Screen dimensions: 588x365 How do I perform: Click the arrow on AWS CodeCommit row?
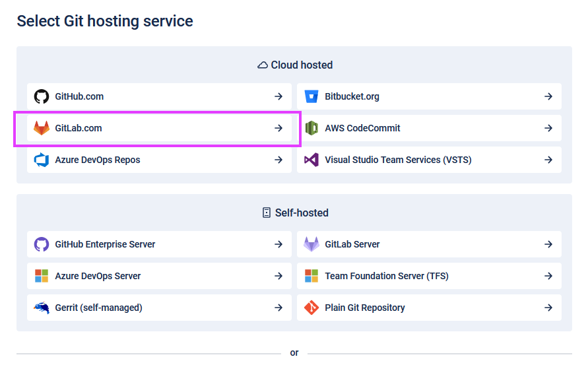(x=548, y=128)
